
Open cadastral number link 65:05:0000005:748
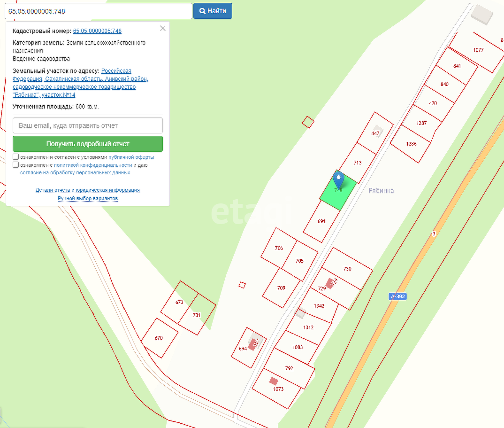pos(97,31)
